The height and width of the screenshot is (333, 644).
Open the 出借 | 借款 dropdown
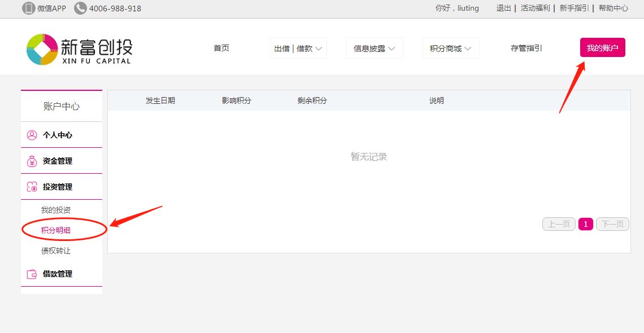click(298, 49)
